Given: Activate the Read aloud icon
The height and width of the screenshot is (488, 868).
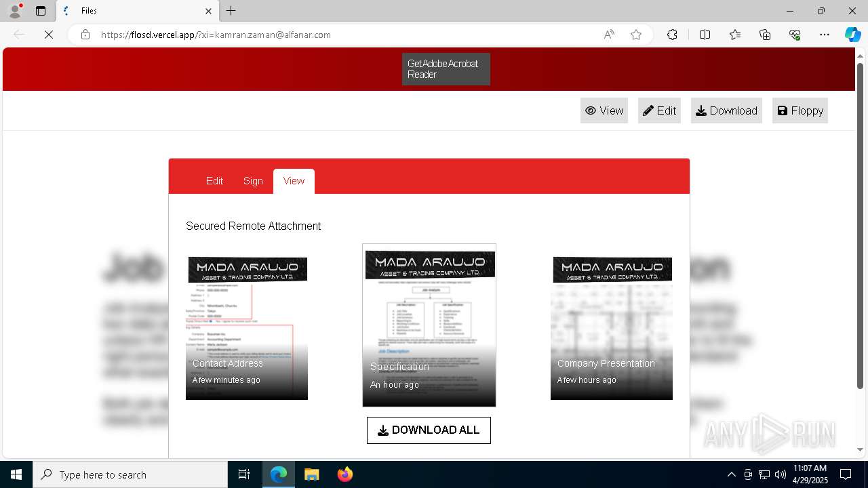Looking at the screenshot, I should tap(609, 35).
